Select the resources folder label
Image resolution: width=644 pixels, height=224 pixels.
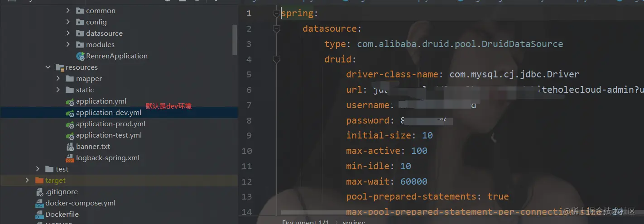tap(82, 67)
